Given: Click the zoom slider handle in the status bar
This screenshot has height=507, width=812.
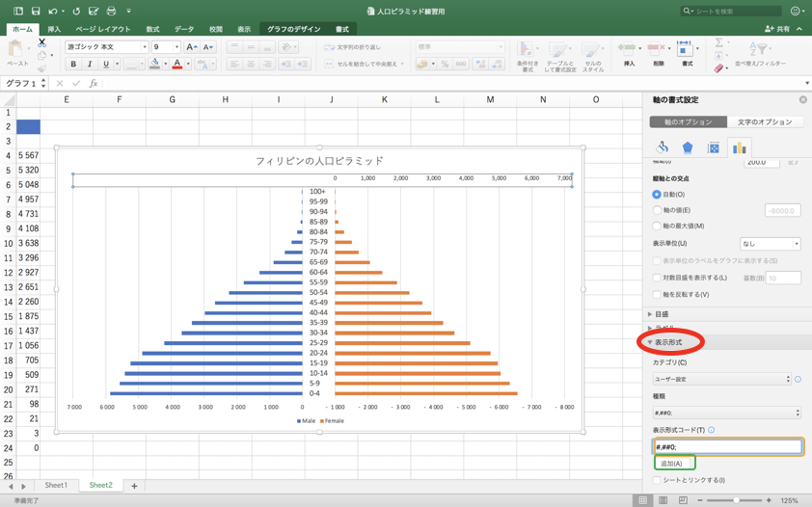Looking at the screenshot, I should pos(736,500).
